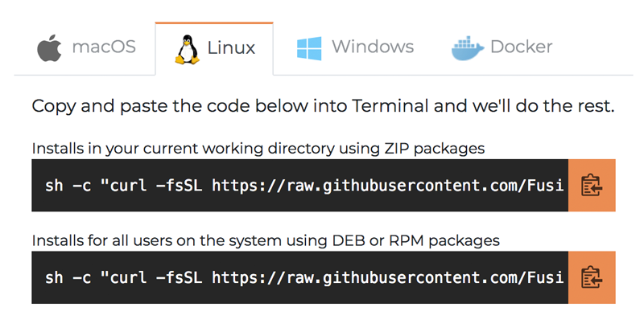Screen dimensions: 644x336
Task: Click the Docker whale icon
Action: click(x=467, y=48)
